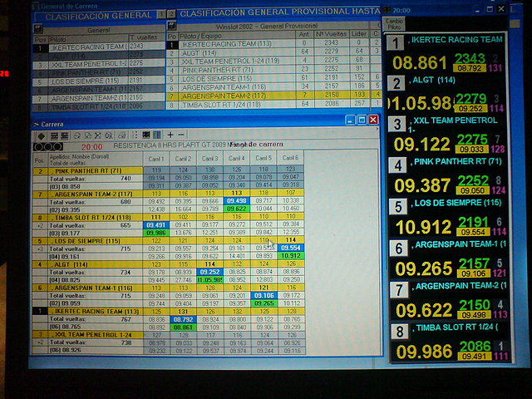Click the Carril 3 column header
The width and height of the screenshot is (532, 399).
click(209, 159)
